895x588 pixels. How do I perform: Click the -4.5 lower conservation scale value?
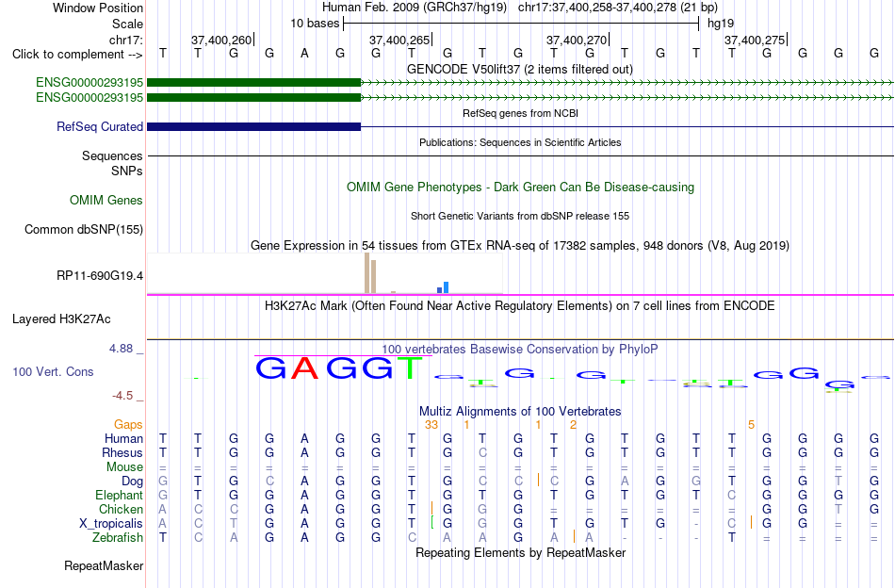[122, 396]
